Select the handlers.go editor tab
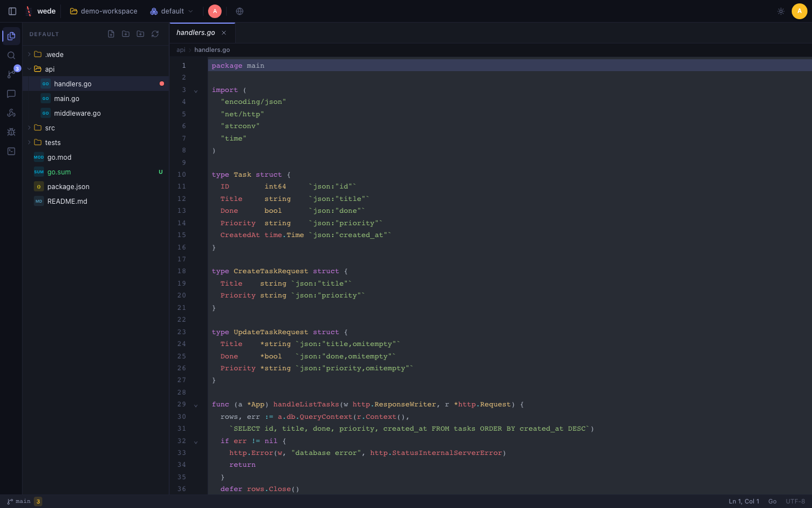The height and width of the screenshot is (508, 812). click(x=202, y=33)
